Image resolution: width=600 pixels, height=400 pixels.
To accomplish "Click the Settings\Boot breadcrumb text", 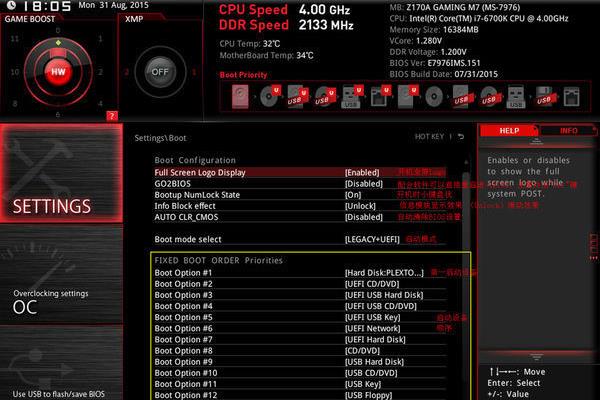I will (x=160, y=138).
